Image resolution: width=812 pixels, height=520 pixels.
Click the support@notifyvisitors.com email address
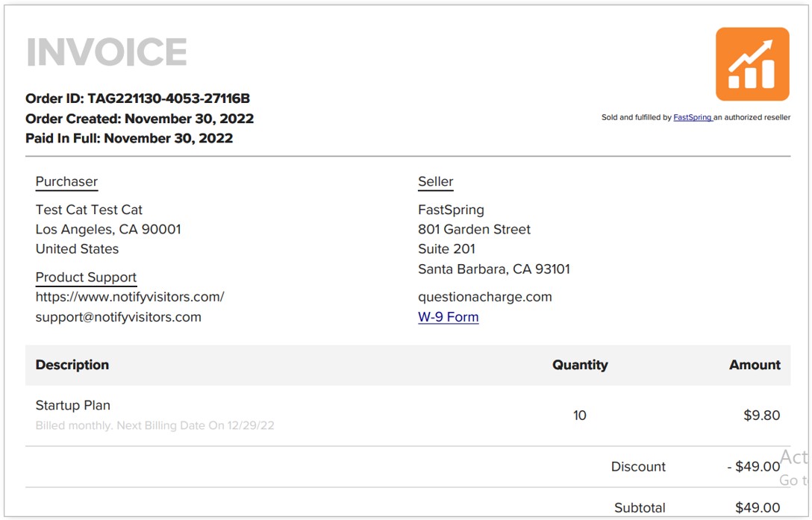(x=119, y=317)
